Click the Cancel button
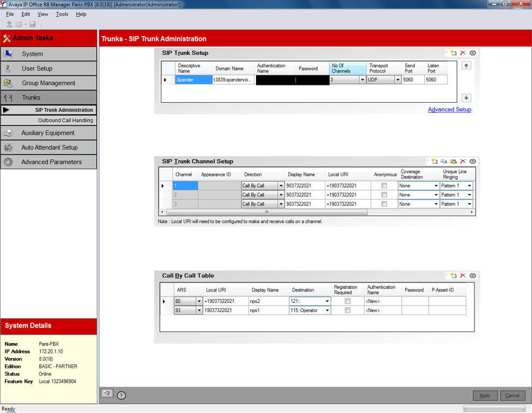This screenshot has width=532, height=413. [x=513, y=396]
